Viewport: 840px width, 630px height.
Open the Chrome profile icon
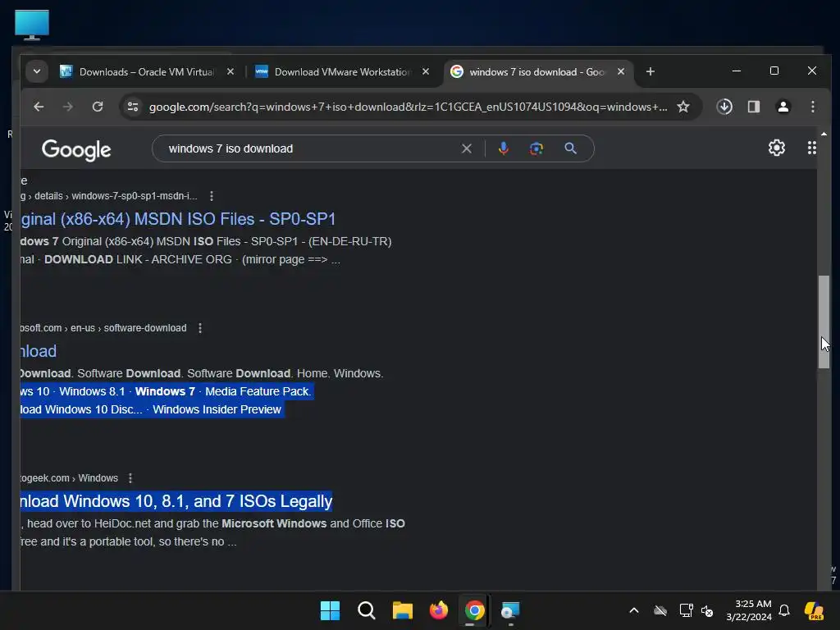point(783,107)
